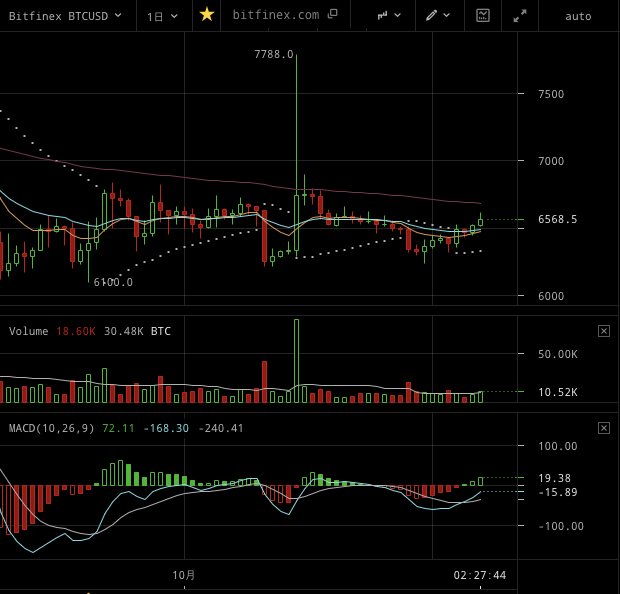Click the 50.00K volume axis label
Screen dimensions: 620x594
(558, 354)
